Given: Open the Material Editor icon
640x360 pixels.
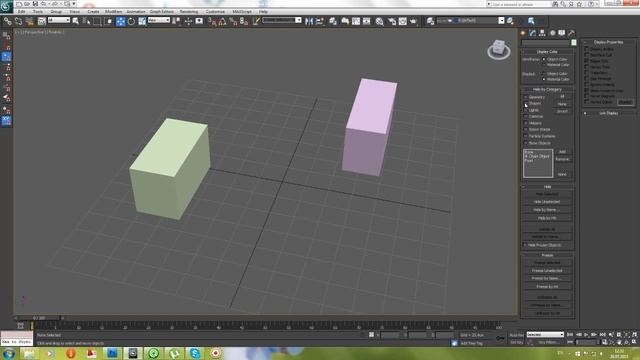Looking at the screenshot, I should (380, 21).
